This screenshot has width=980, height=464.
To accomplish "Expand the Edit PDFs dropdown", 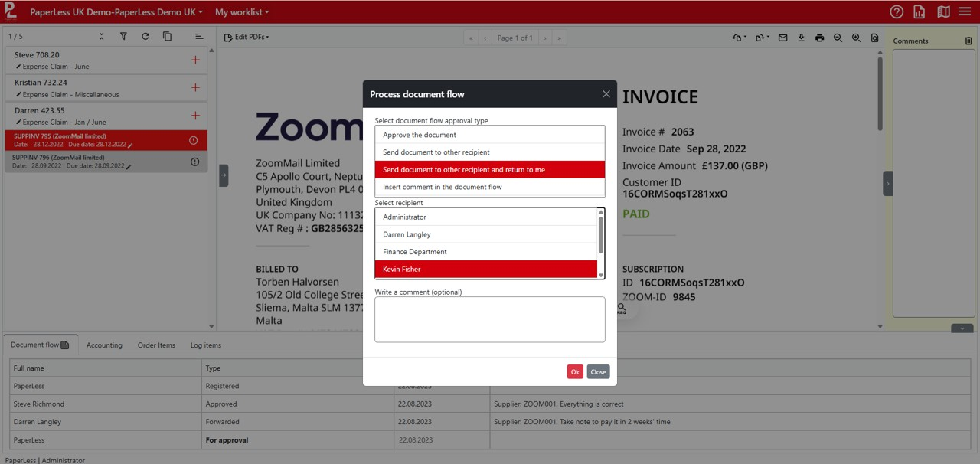I will [247, 36].
